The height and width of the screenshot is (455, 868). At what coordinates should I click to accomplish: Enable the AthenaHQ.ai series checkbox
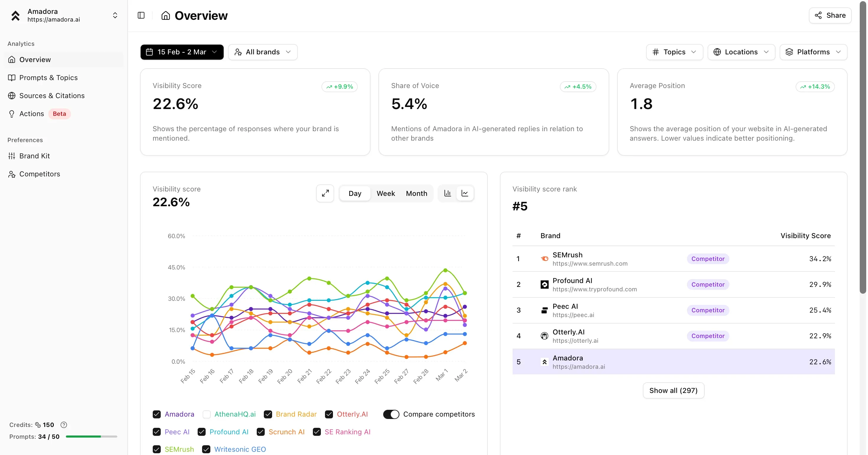207,414
